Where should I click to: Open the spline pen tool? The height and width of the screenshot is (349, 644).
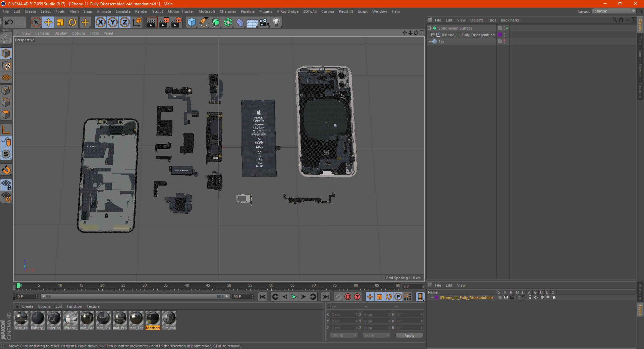click(204, 22)
